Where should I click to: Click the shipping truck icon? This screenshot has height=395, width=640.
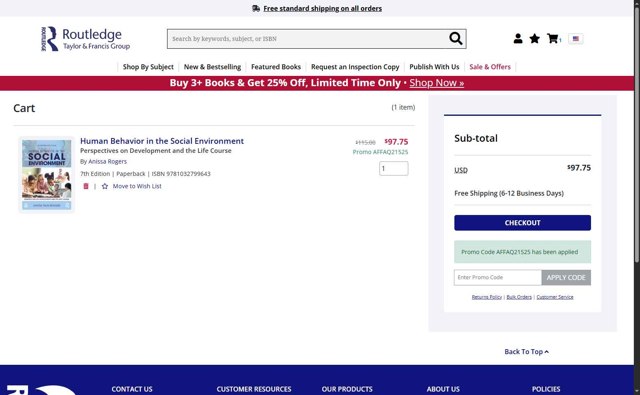256,8
